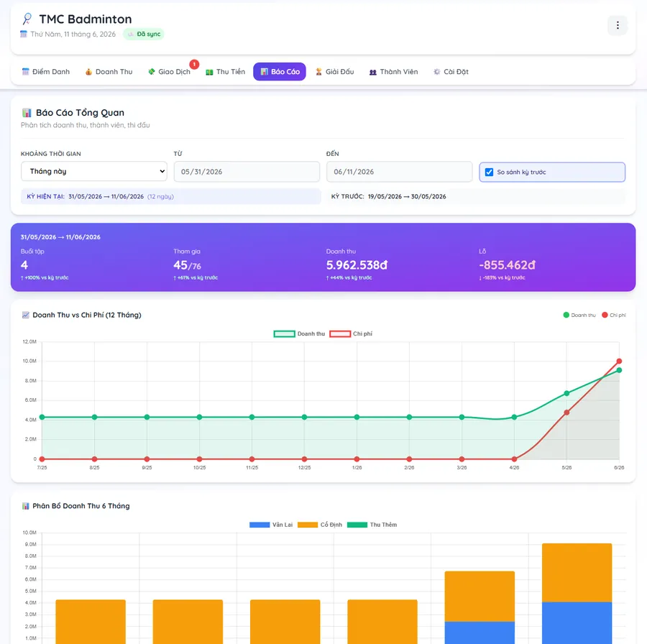
Task: Click the green revenue point at 6/26
Action: [619, 370]
